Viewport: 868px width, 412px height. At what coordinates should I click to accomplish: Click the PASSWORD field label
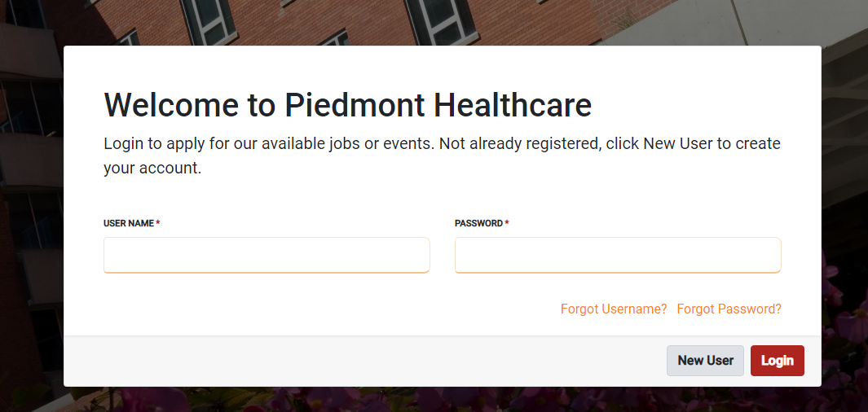pyautogui.click(x=478, y=223)
